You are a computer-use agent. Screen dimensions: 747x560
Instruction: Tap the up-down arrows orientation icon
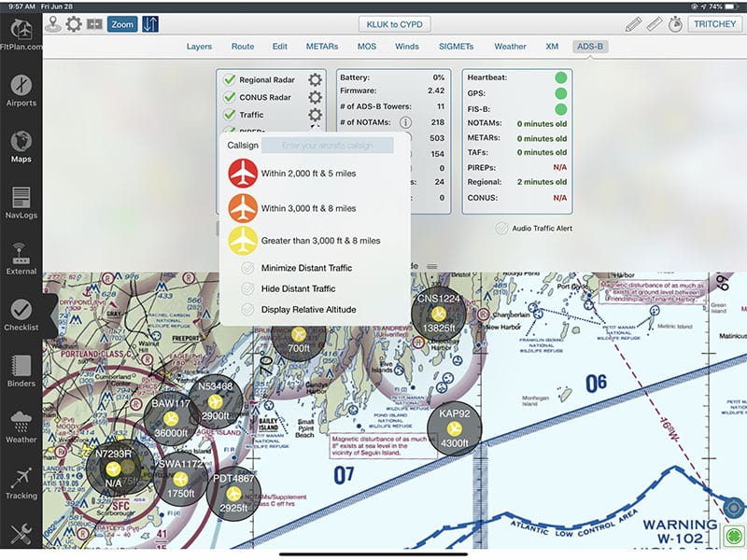point(150,24)
